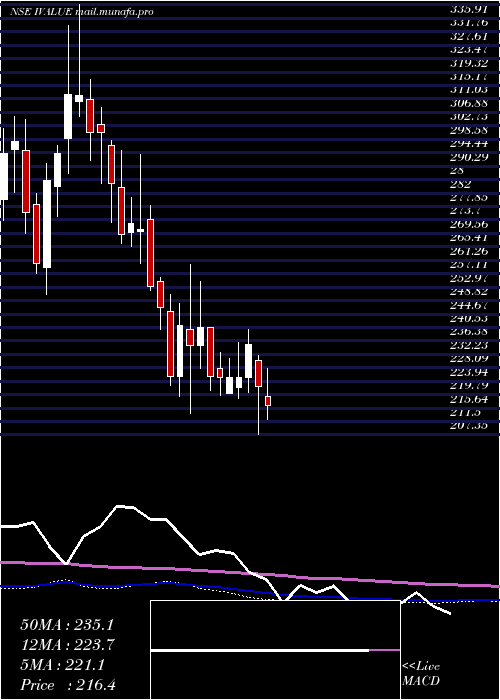This screenshot has width=500, height=700.
Task: Select the 12MA : 223.7 readout
Action: 67,645
